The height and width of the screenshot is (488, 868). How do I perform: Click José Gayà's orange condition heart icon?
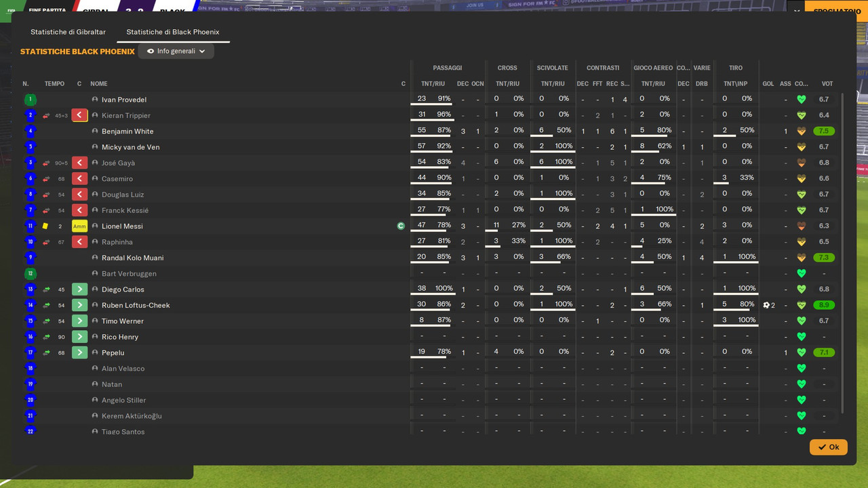coord(801,163)
